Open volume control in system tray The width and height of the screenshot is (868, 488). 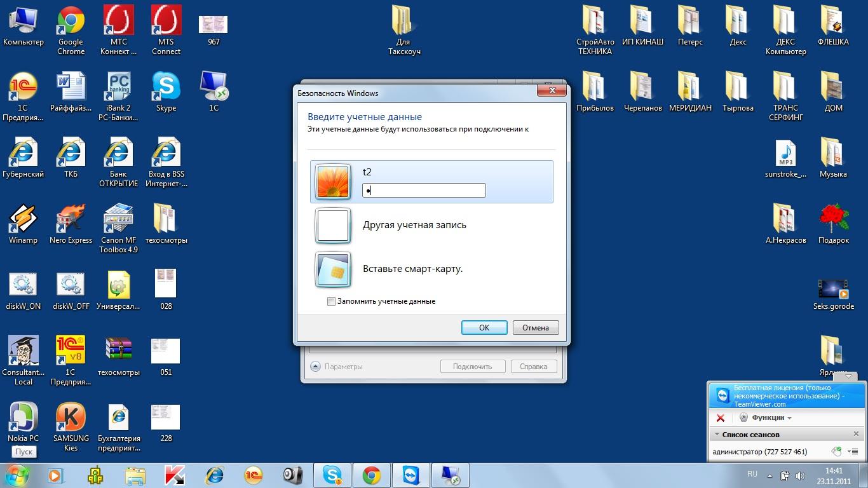(x=799, y=475)
